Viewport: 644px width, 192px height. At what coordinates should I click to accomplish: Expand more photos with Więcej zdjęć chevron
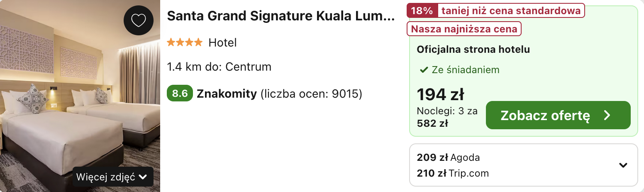click(x=143, y=177)
